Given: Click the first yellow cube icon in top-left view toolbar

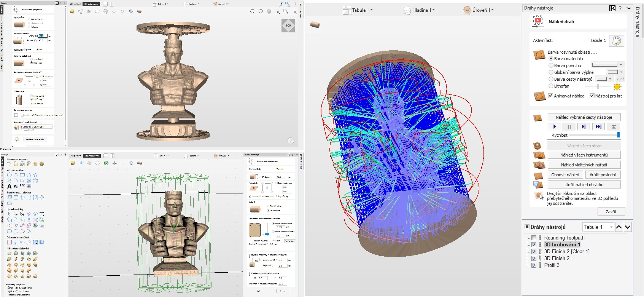Looking at the screenshot, I should coord(72,11).
